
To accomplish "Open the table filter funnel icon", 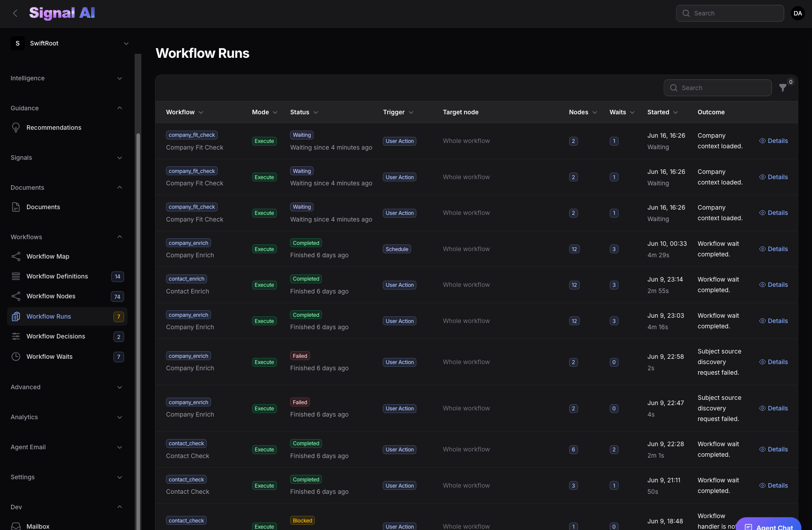I will 783,88.
